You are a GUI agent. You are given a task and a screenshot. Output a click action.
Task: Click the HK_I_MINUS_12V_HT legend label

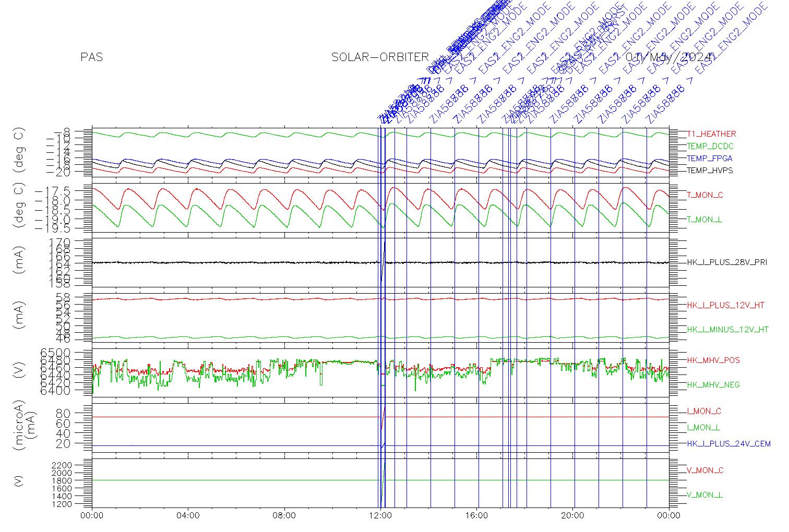(728, 330)
